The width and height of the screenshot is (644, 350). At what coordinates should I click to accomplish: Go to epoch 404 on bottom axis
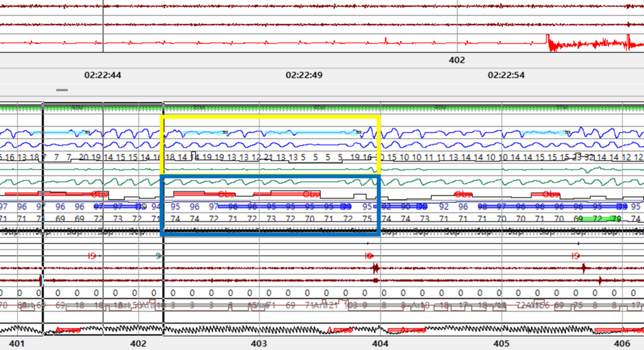click(380, 344)
